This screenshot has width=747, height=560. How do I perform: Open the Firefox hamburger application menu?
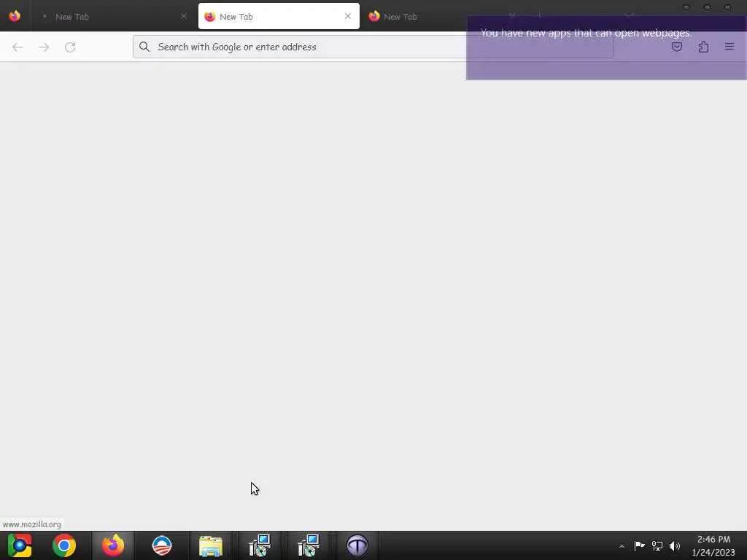tap(729, 47)
